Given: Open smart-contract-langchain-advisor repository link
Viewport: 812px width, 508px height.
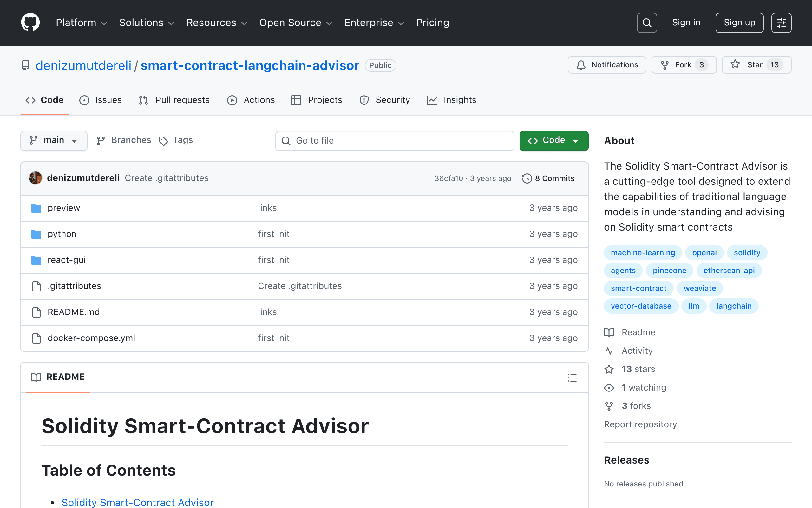Looking at the screenshot, I should [x=250, y=65].
